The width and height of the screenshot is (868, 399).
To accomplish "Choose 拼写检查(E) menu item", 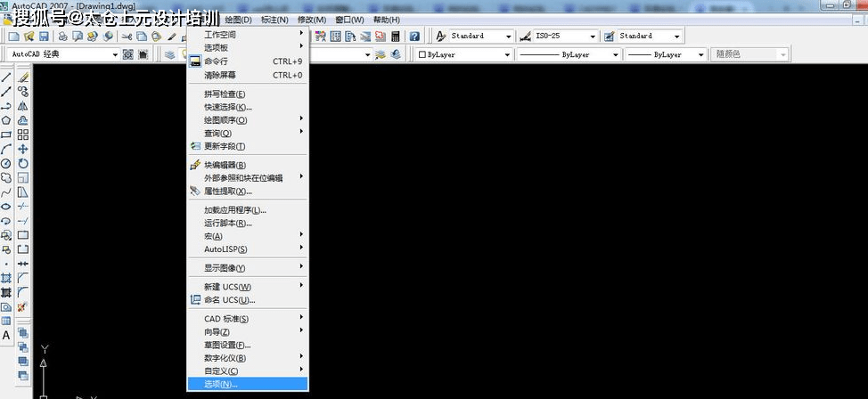I will tap(248, 94).
